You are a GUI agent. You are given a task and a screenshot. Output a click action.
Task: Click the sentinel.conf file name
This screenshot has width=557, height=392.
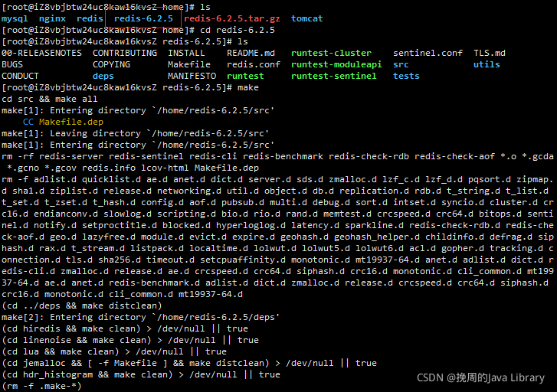[428, 53]
